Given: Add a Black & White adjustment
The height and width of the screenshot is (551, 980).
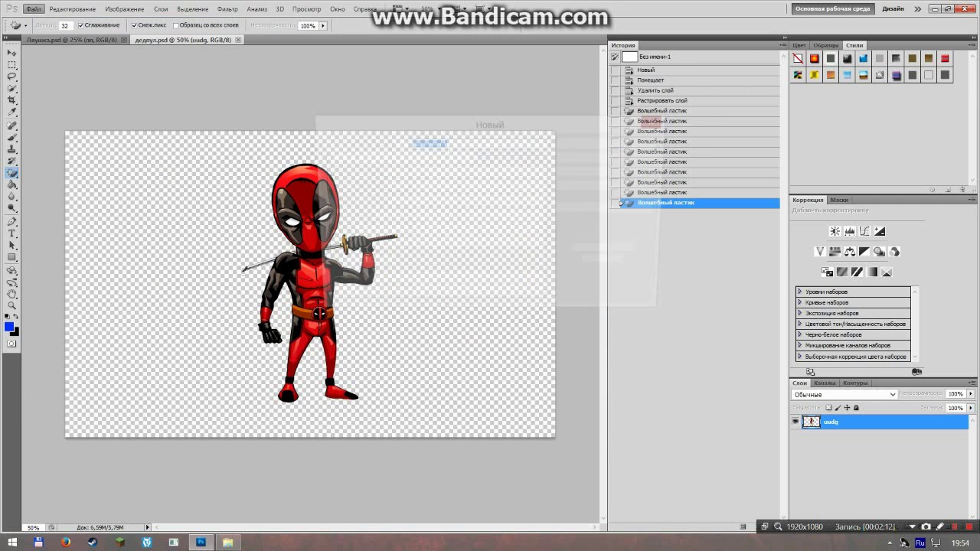Looking at the screenshot, I should tap(864, 251).
